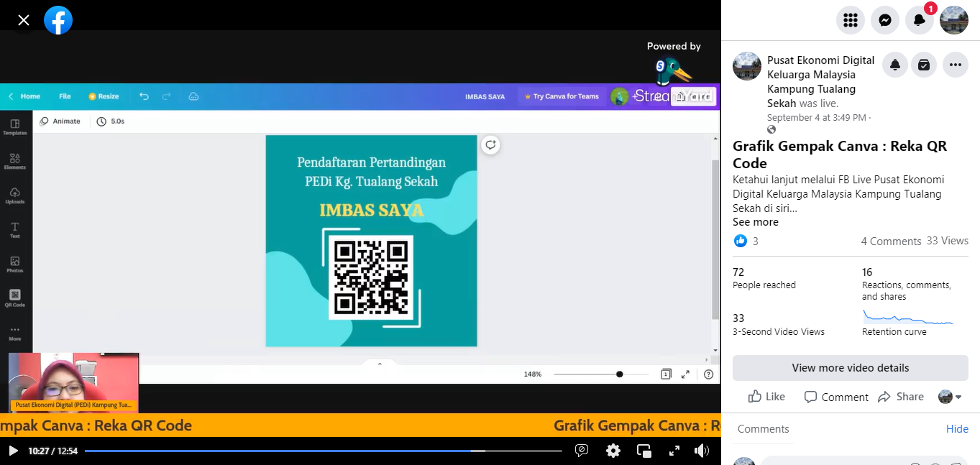This screenshot has height=465, width=980.
Task: Open the 4 Comments link
Action: pyautogui.click(x=891, y=241)
